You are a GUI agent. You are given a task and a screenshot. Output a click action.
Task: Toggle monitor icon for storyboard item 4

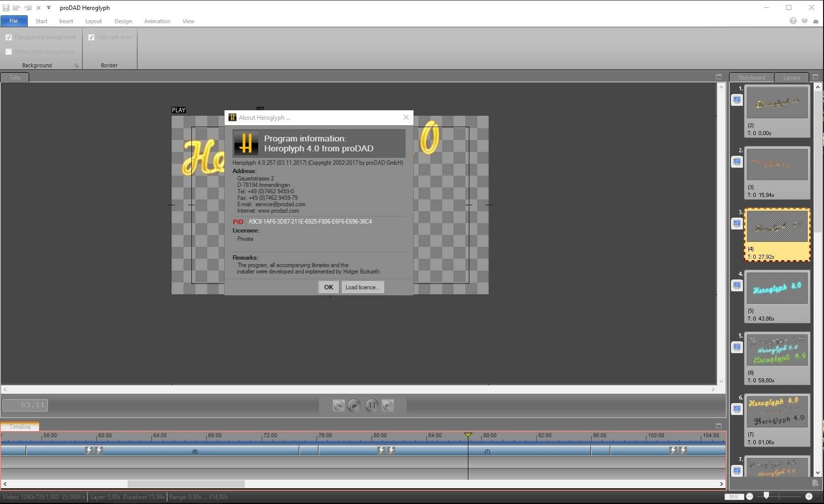click(737, 285)
